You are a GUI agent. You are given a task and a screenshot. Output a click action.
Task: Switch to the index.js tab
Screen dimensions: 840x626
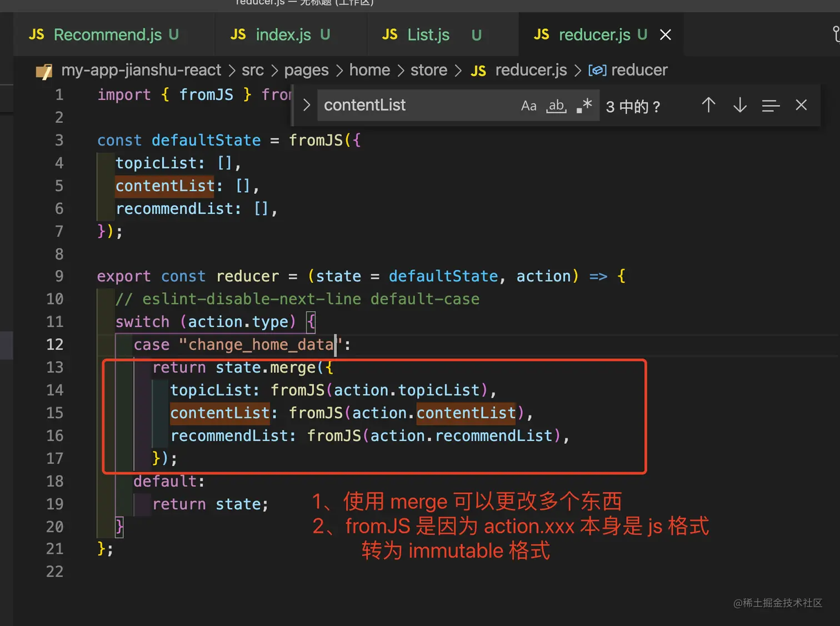click(283, 35)
